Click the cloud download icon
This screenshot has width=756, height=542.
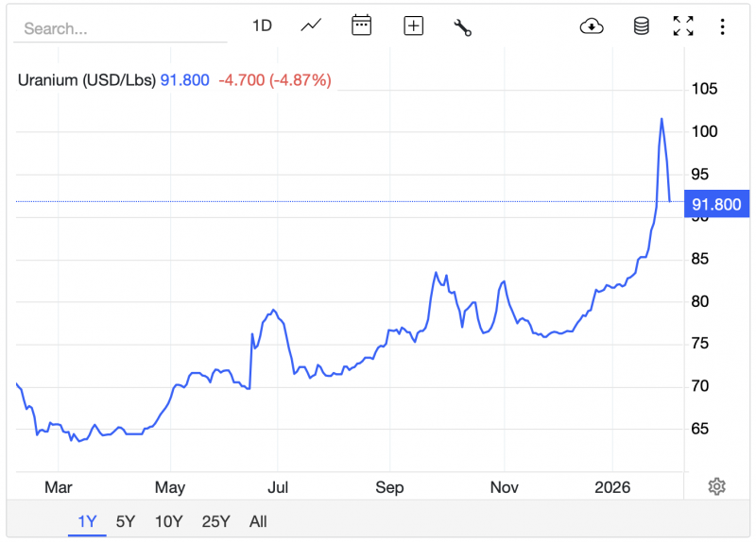click(592, 26)
